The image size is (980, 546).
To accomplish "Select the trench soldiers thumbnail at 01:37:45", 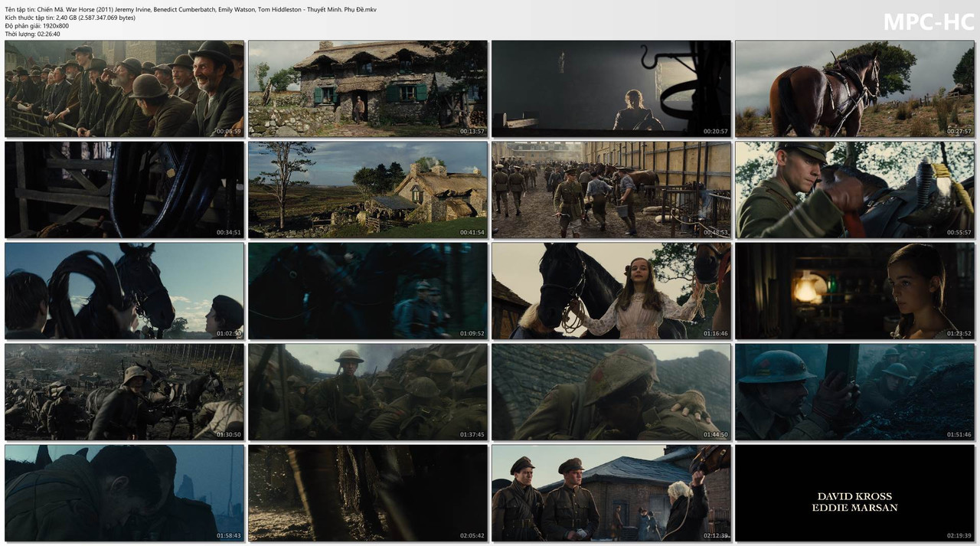I will coord(367,392).
